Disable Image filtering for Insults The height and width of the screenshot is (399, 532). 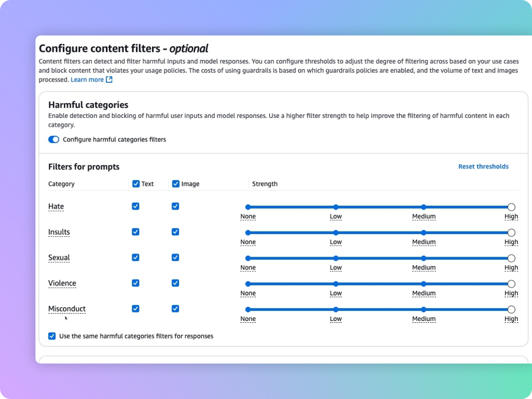coord(176,232)
